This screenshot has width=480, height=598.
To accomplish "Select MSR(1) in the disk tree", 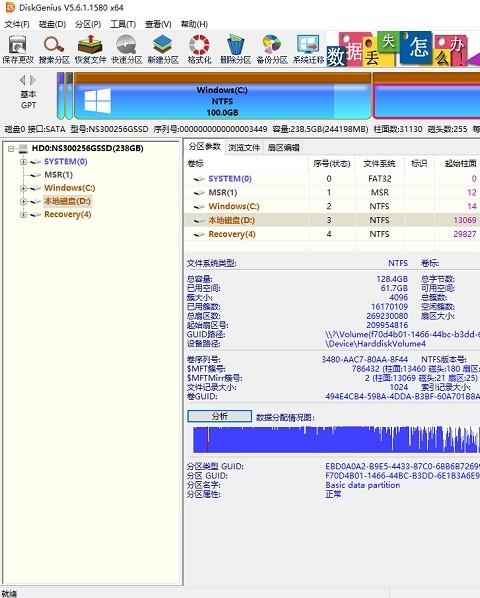I will coord(58,175).
